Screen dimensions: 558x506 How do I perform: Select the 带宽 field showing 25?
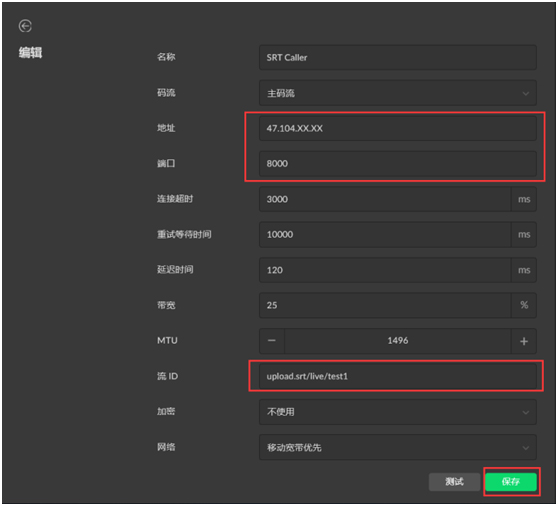coord(385,305)
